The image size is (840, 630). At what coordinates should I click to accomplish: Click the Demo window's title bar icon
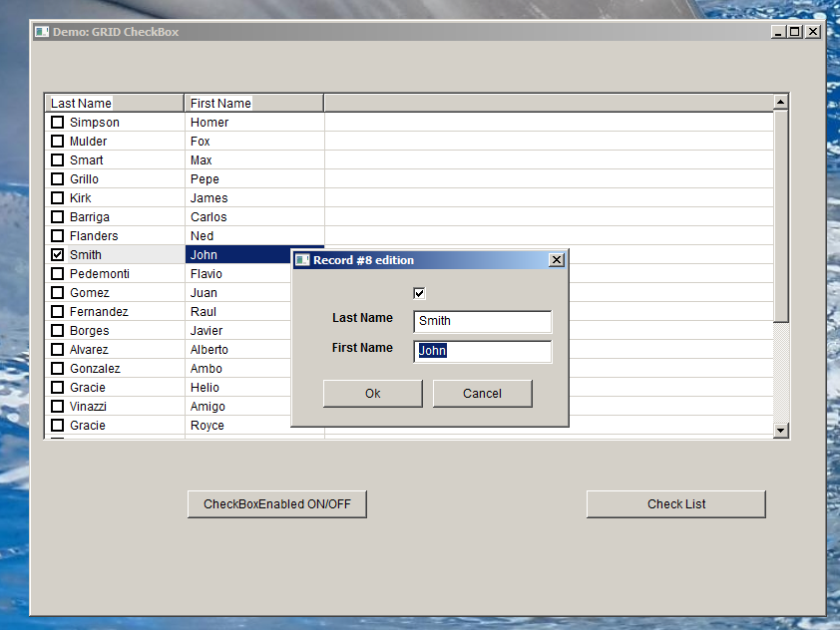pos(42,32)
